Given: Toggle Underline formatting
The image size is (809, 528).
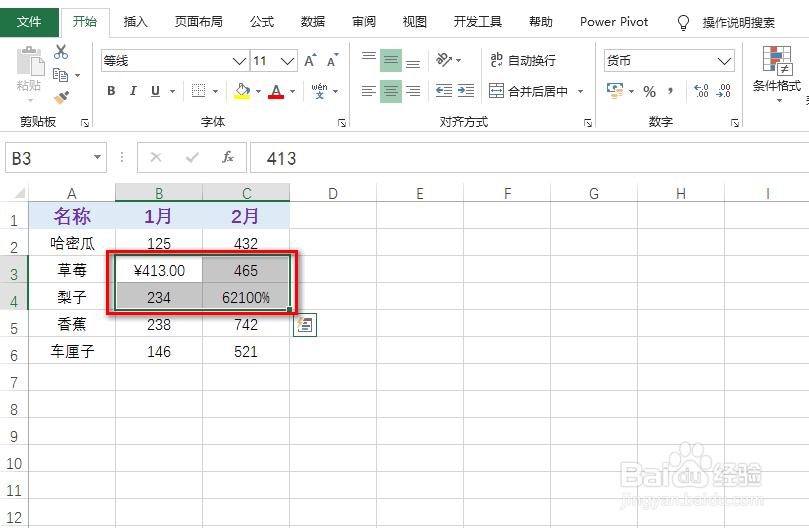Looking at the screenshot, I should point(155,91).
